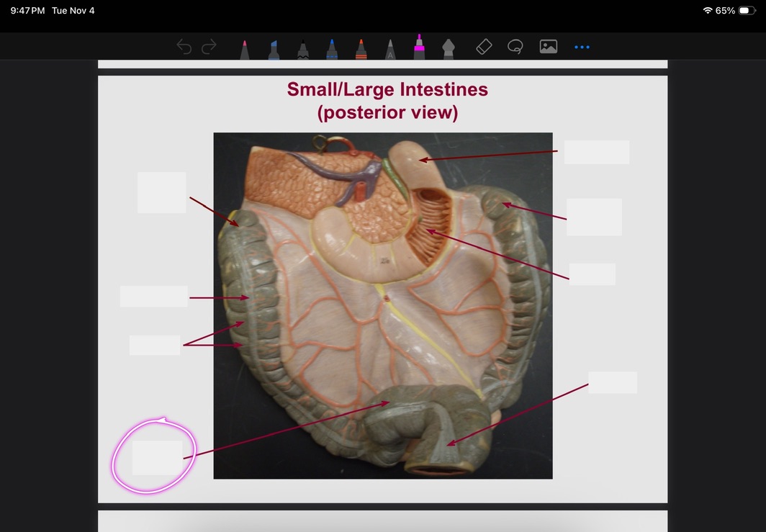
Task: Pick the gray fountain pen nib tool
Action: click(447, 49)
